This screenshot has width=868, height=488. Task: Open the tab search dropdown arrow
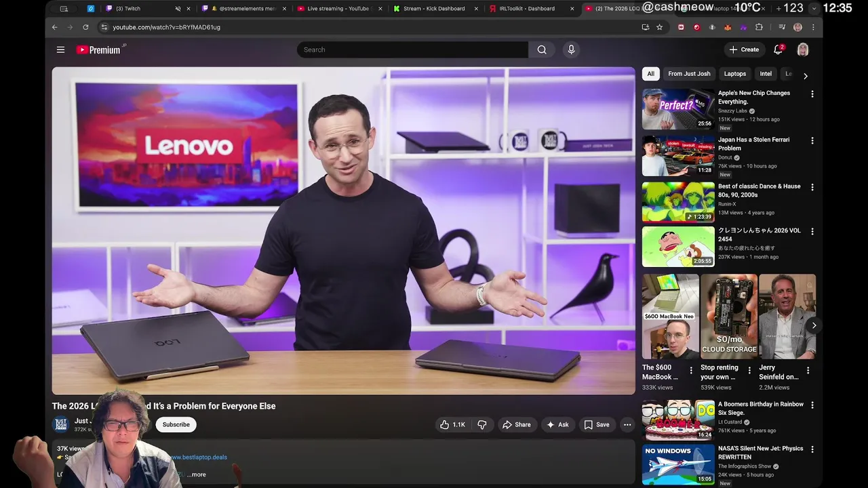point(814,9)
